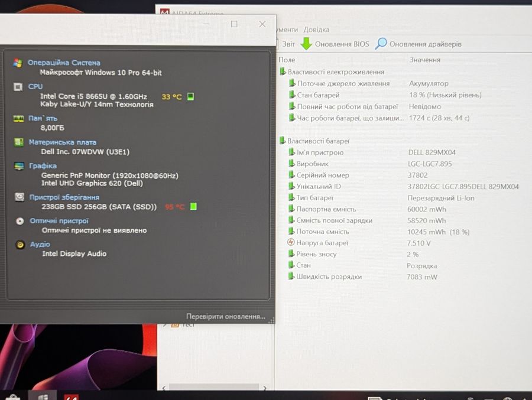Screen dimensions: 532x400
Task: Click the AIDA64 tree horizontal scrollbar
Action: tap(214, 387)
